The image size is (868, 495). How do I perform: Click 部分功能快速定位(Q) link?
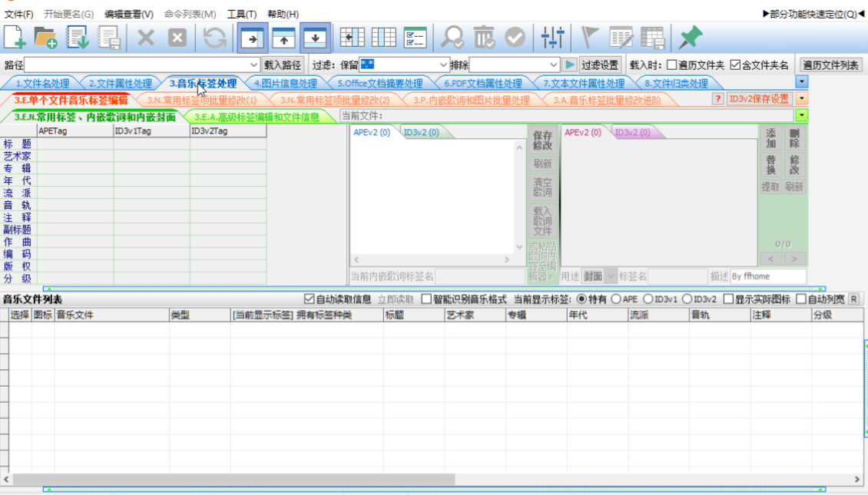point(813,14)
